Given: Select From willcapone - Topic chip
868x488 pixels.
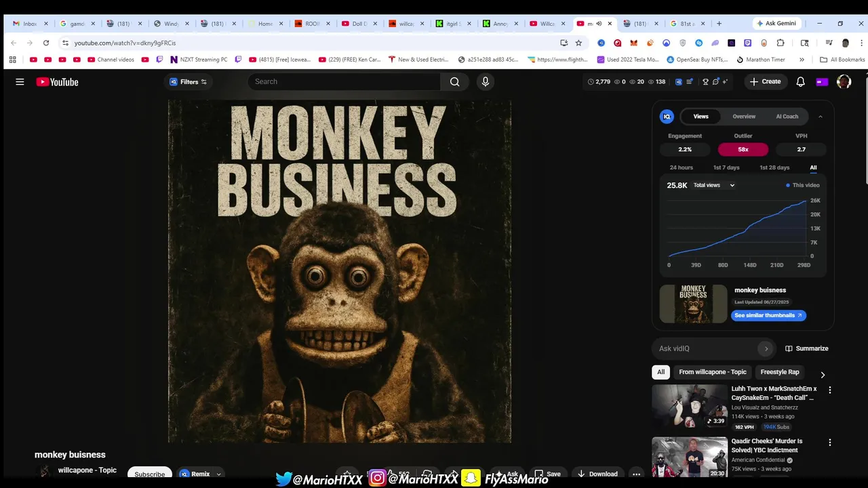Looking at the screenshot, I should (713, 372).
